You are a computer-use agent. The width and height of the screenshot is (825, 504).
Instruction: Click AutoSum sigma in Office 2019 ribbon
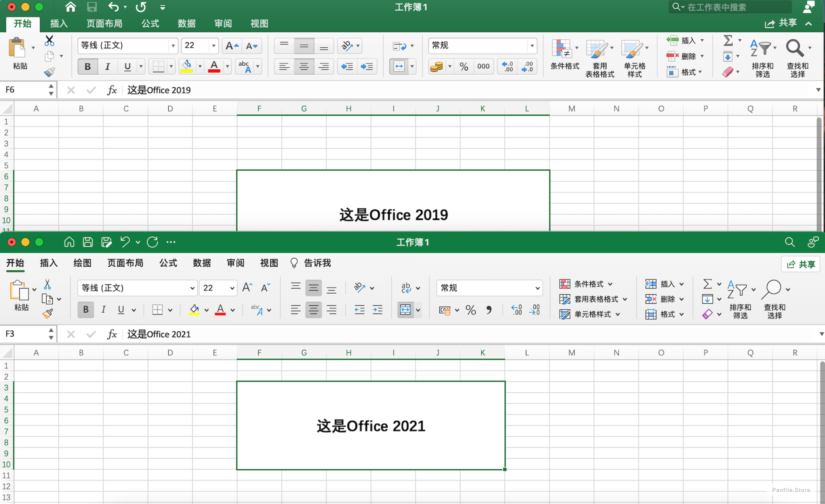tap(728, 40)
